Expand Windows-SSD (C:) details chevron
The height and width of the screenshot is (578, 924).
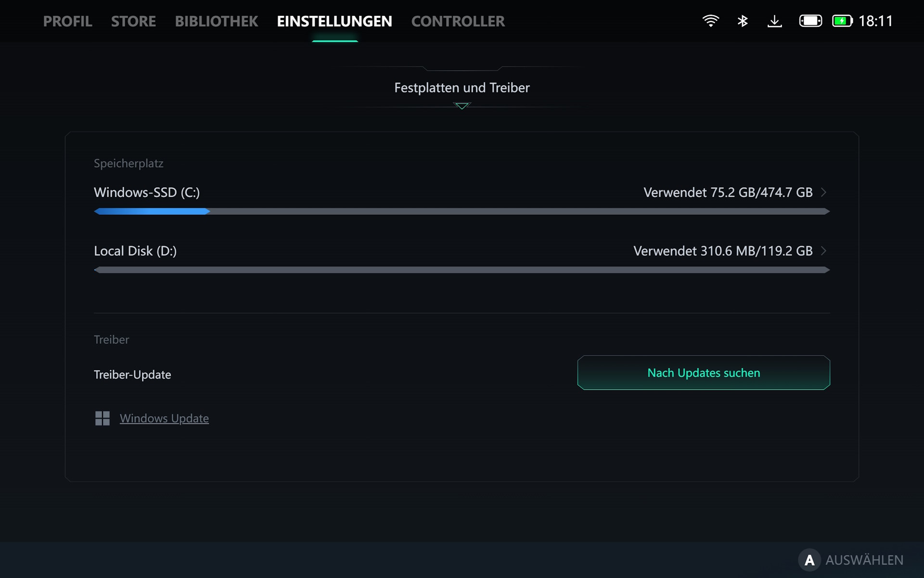[823, 192]
